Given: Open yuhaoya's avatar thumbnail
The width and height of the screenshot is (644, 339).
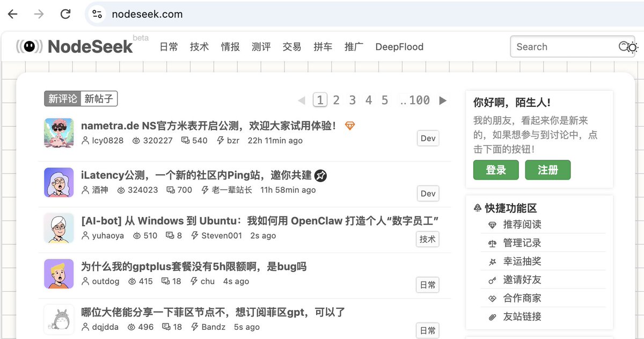Looking at the screenshot, I should click(58, 228).
